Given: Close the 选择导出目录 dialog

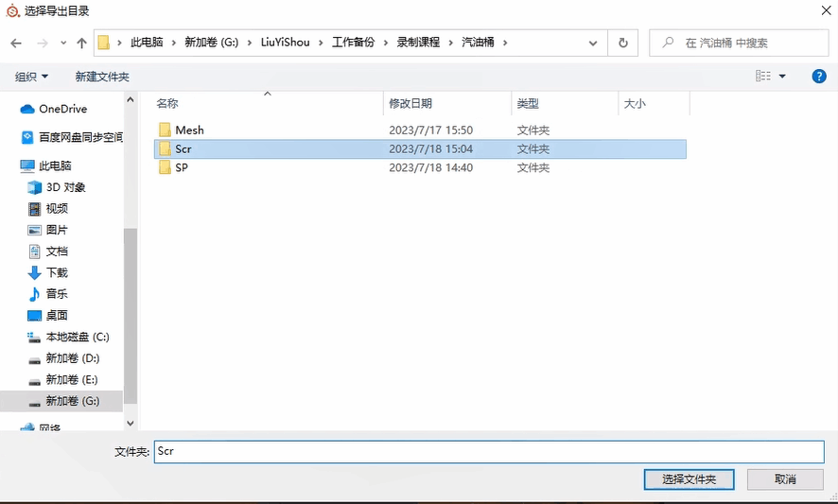Looking at the screenshot, I should point(826,10).
